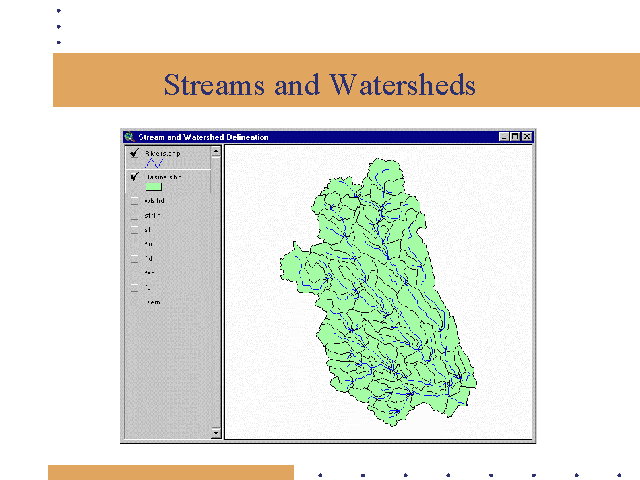
Task: Select the 'dem' theme at the legend bottom
Action: coord(153,301)
